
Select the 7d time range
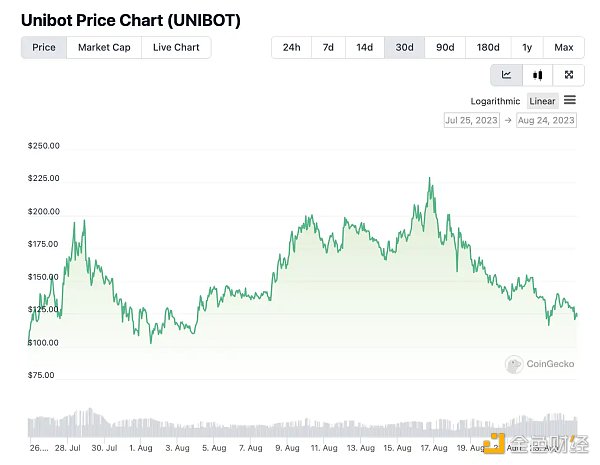coord(328,47)
